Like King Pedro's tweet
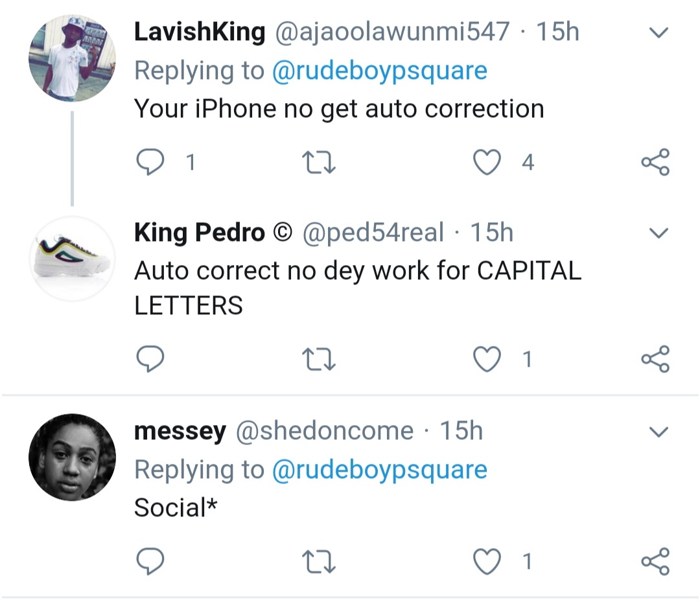Screen dimensions: 700x611 click(487, 359)
